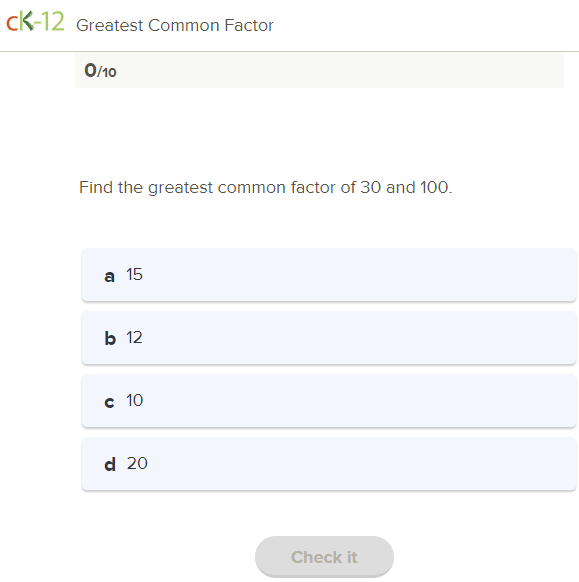
Task: Click the word Factor in the header
Action: 249,26
